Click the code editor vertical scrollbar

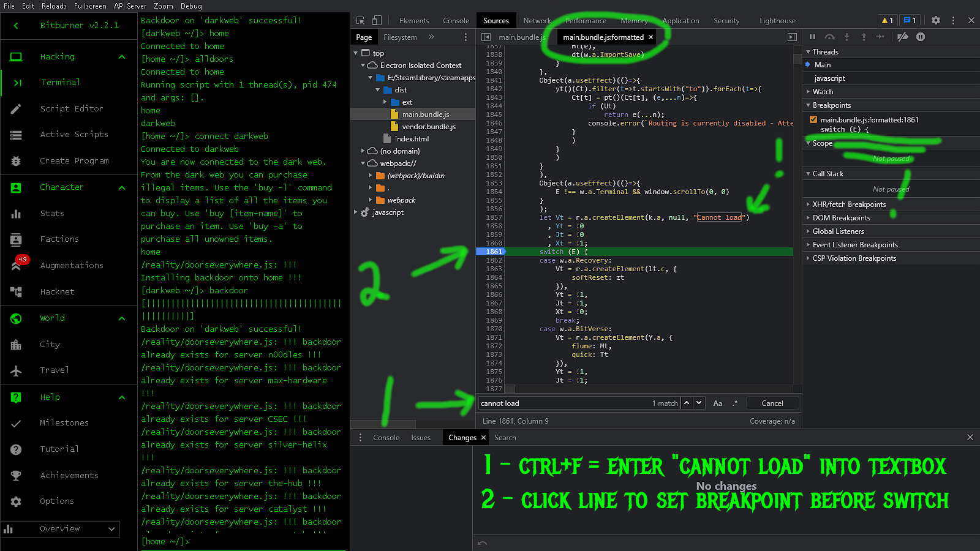click(x=797, y=60)
